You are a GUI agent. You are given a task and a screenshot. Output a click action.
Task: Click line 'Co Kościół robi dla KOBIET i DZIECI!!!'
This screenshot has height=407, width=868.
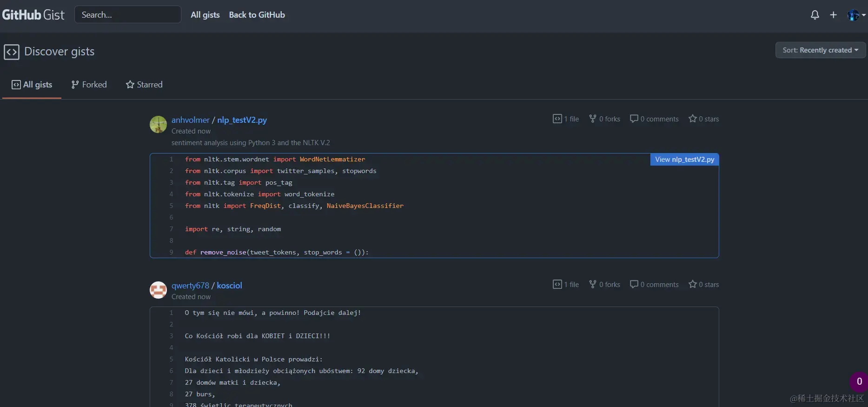pyautogui.click(x=258, y=336)
